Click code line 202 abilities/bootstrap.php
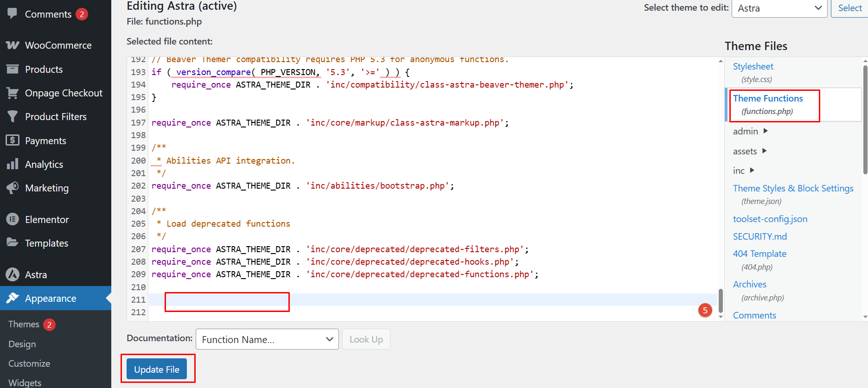The width and height of the screenshot is (868, 388). (303, 186)
